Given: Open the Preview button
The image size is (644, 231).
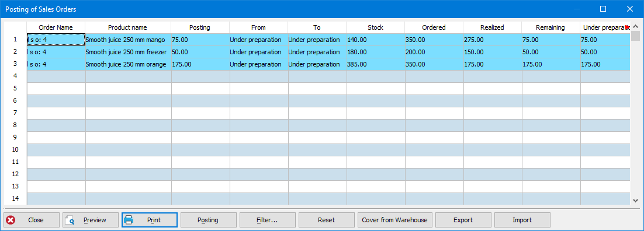Looking at the screenshot, I should click(91, 220).
